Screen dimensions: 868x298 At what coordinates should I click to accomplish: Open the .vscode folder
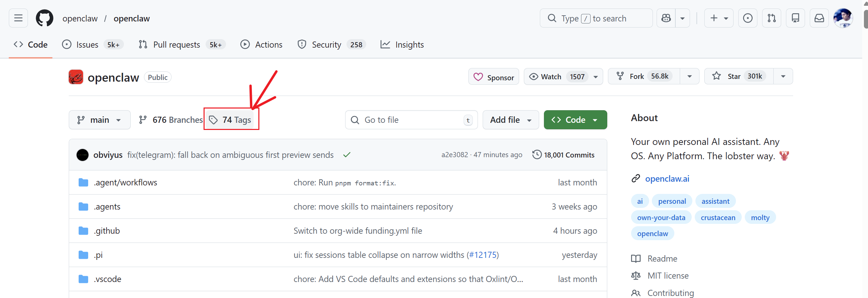(x=107, y=279)
